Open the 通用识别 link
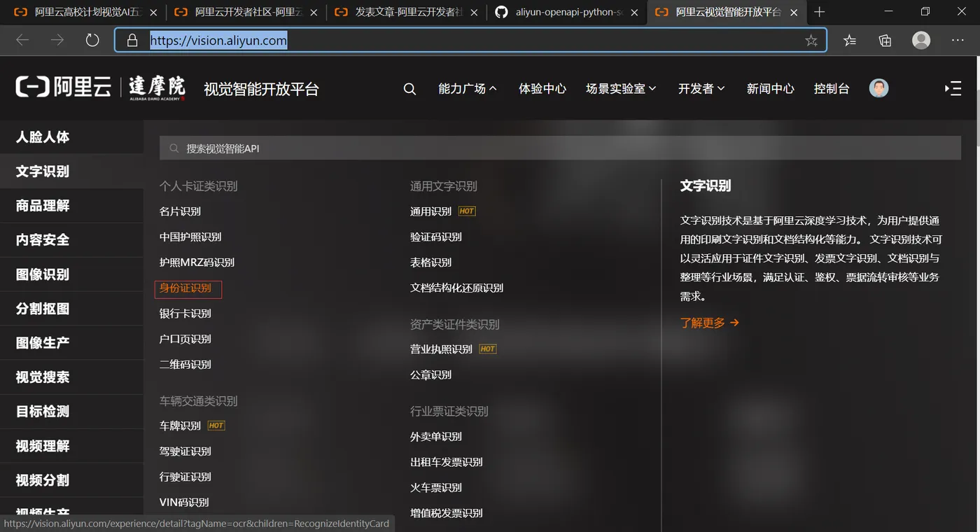 pyautogui.click(x=431, y=211)
